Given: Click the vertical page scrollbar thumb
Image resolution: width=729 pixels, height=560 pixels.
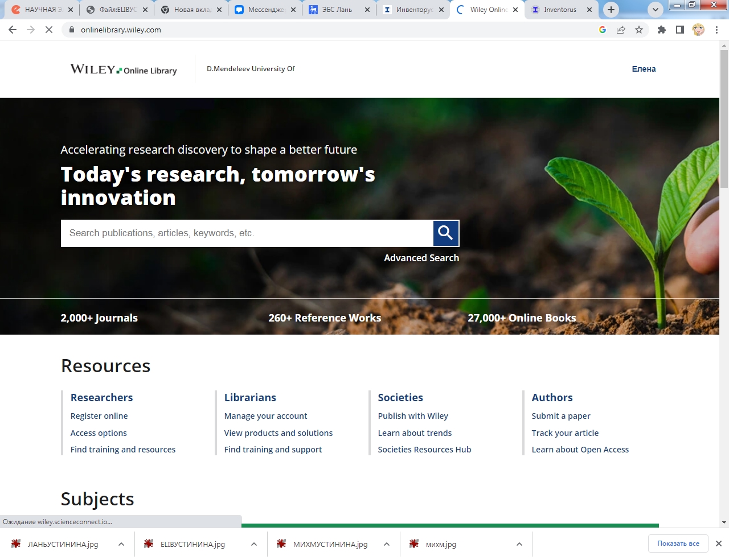Looking at the screenshot, I should pos(724,118).
